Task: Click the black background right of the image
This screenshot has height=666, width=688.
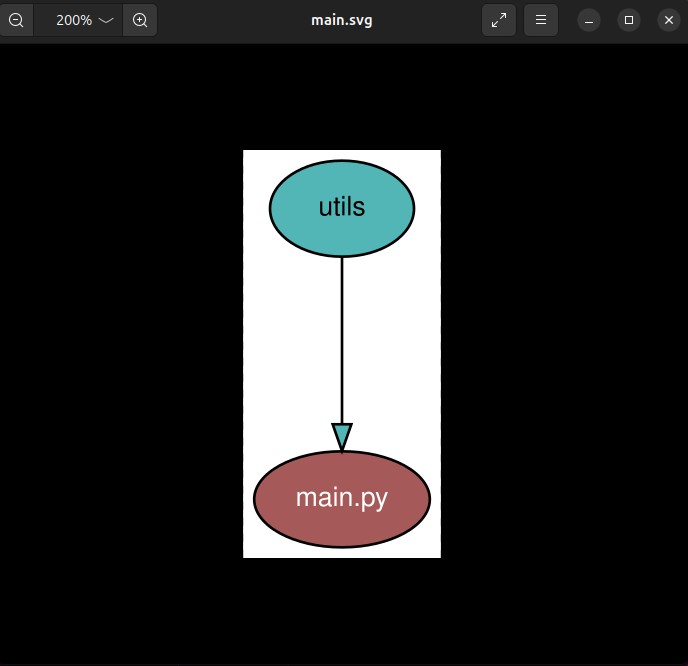Action: click(560, 350)
